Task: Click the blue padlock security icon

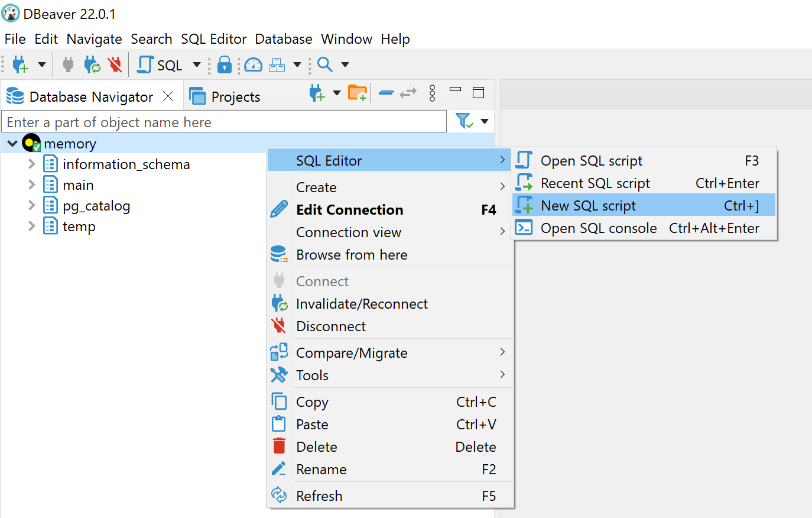Action: point(224,64)
